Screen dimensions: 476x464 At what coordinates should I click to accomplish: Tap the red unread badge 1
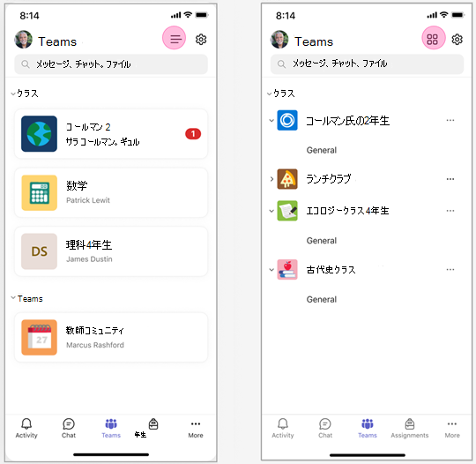(x=193, y=134)
